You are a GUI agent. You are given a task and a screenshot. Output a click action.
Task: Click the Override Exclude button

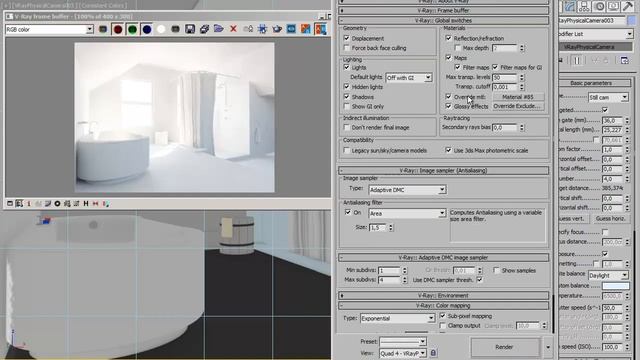(518, 106)
